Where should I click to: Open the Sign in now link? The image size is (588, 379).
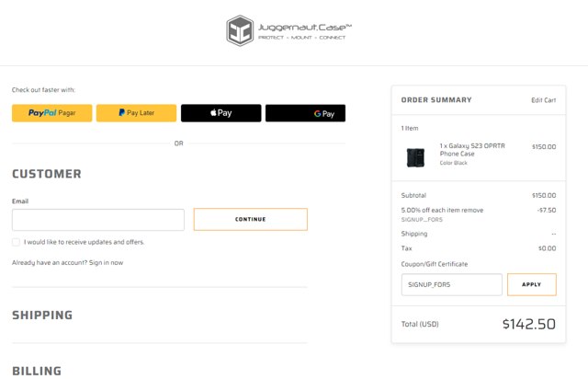pyautogui.click(x=107, y=262)
